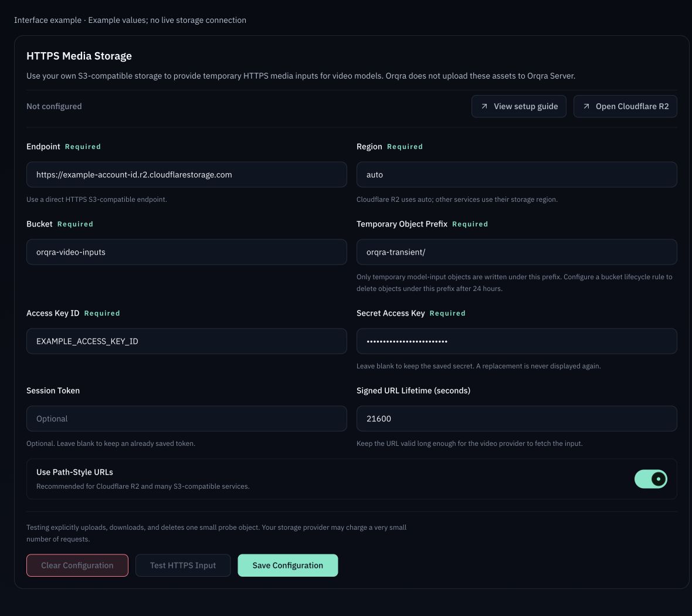The width and height of the screenshot is (692, 616).
Task: Click the optional Session Token field
Action: coord(186,419)
